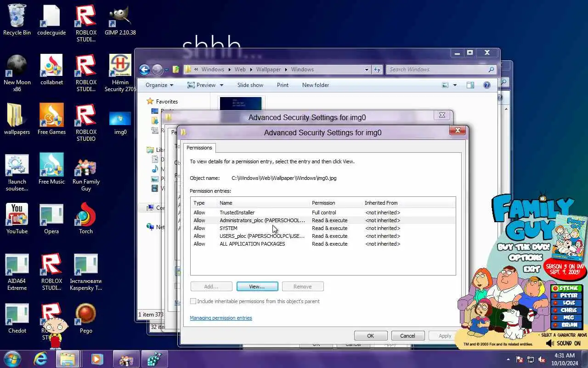Open the collabnet desktop shortcut

[51, 70]
